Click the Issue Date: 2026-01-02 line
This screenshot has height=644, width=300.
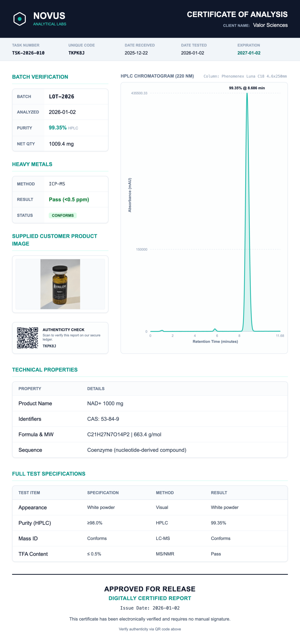(150, 608)
